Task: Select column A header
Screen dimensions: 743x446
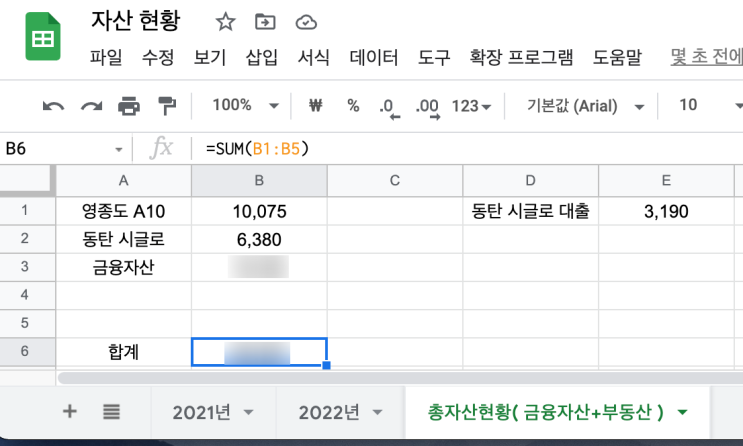Action: pyautogui.click(x=124, y=181)
